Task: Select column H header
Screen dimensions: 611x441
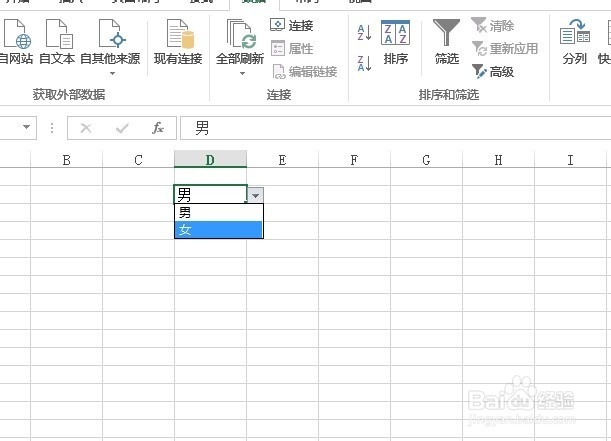Action: (x=498, y=160)
